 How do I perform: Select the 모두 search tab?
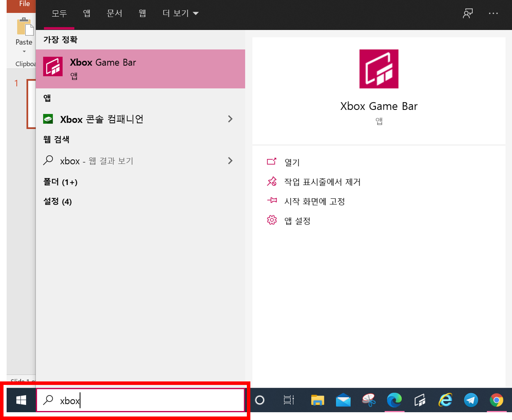click(59, 13)
